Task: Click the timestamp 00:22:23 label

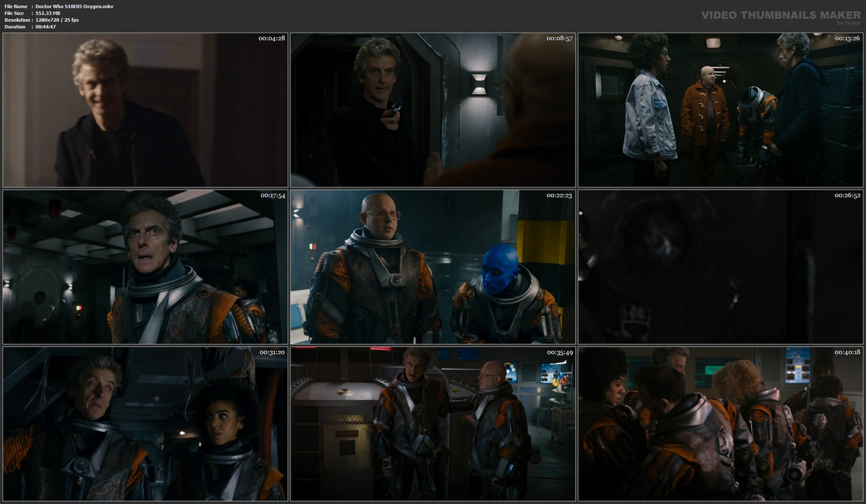Action: [560, 196]
